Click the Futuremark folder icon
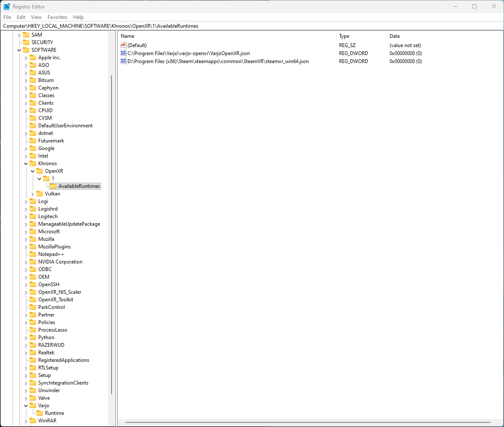504x427 pixels. coord(33,141)
